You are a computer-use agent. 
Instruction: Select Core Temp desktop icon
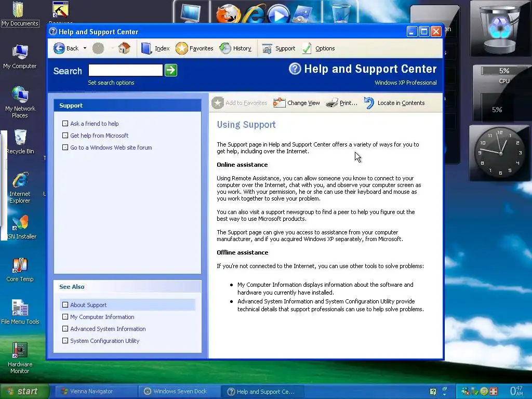point(20,270)
